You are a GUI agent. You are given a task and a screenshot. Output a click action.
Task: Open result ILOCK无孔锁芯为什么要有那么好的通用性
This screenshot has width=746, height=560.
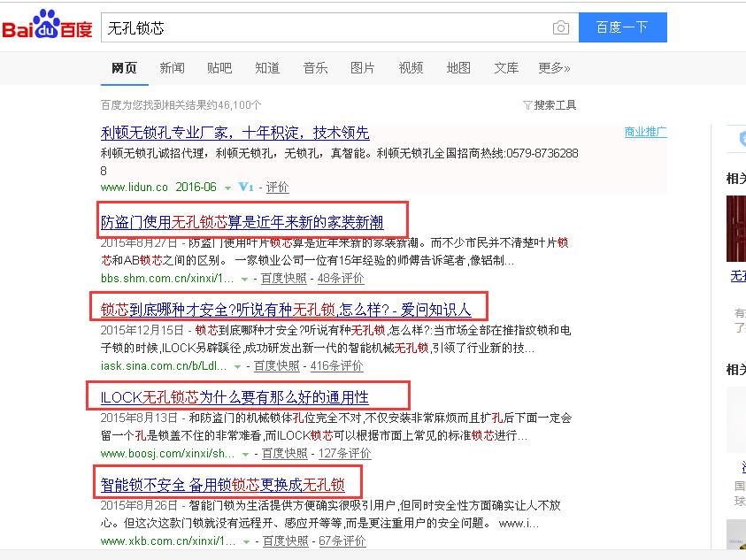pos(235,397)
